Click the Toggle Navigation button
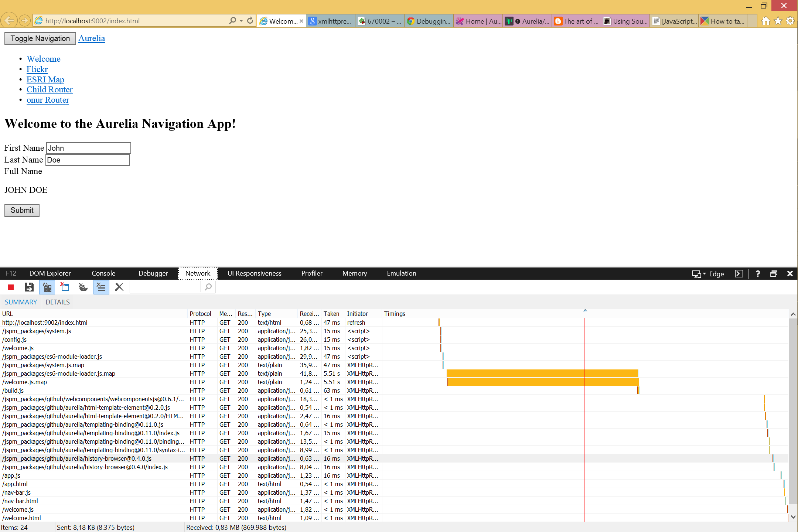 click(x=40, y=38)
